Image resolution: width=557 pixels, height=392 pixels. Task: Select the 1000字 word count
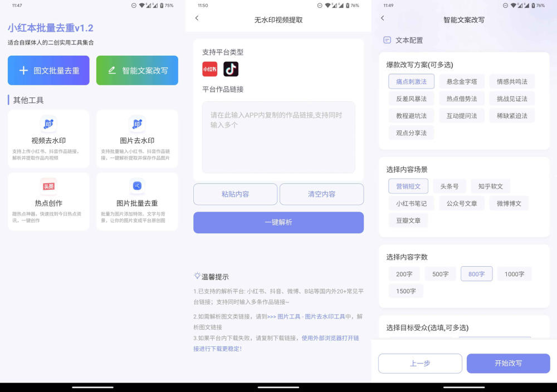point(514,274)
